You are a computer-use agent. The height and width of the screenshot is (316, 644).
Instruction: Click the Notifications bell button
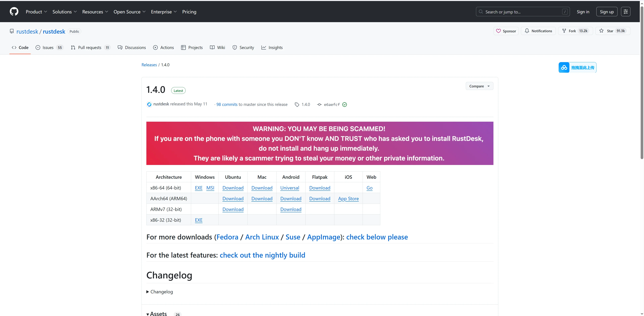click(538, 31)
